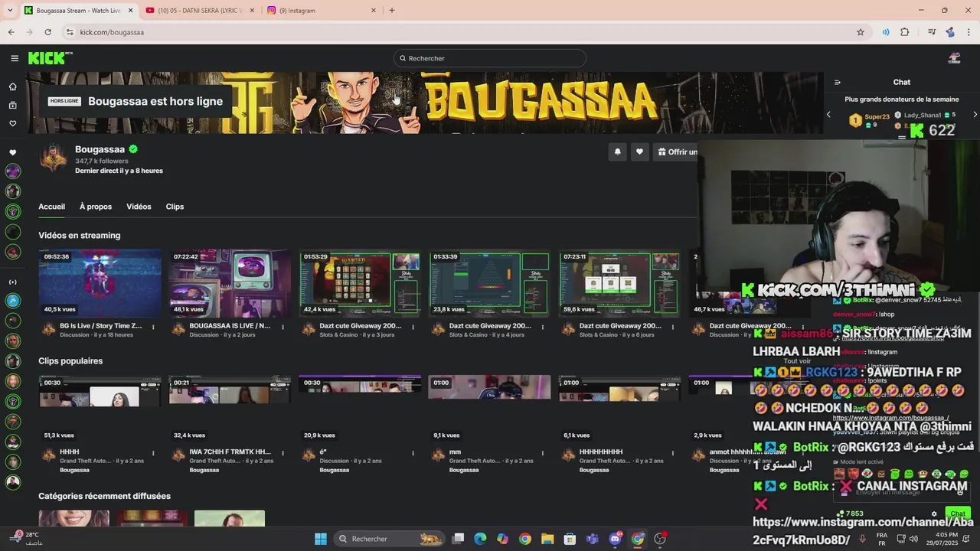Open the HHHH clip thumbnail
980x551 pixels.
pos(100,409)
